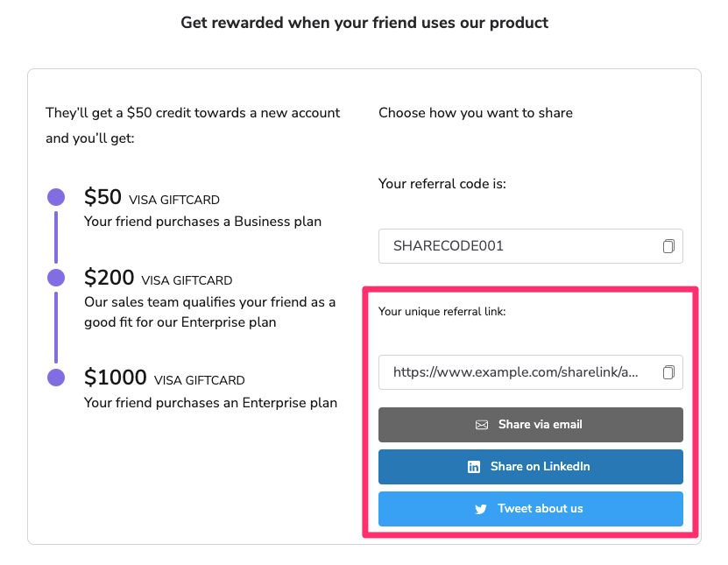Viewport: 728px width, 565px height.
Task: Click the "Your referral code is:" label
Action: click(x=442, y=184)
